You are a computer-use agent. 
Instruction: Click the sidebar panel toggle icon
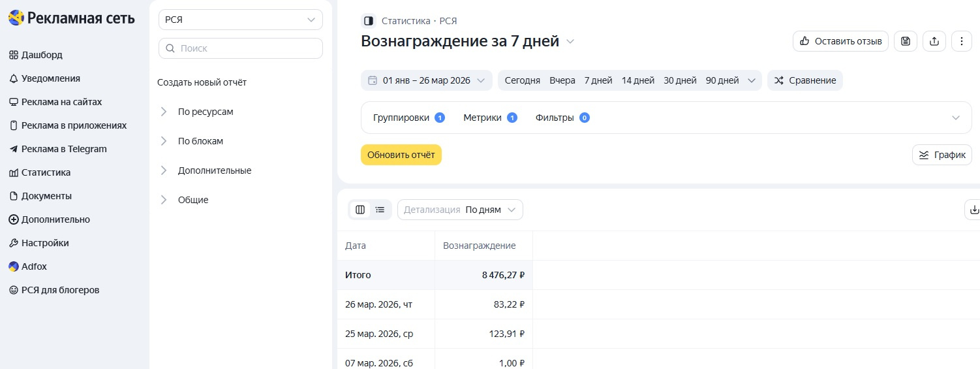pos(369,21)
